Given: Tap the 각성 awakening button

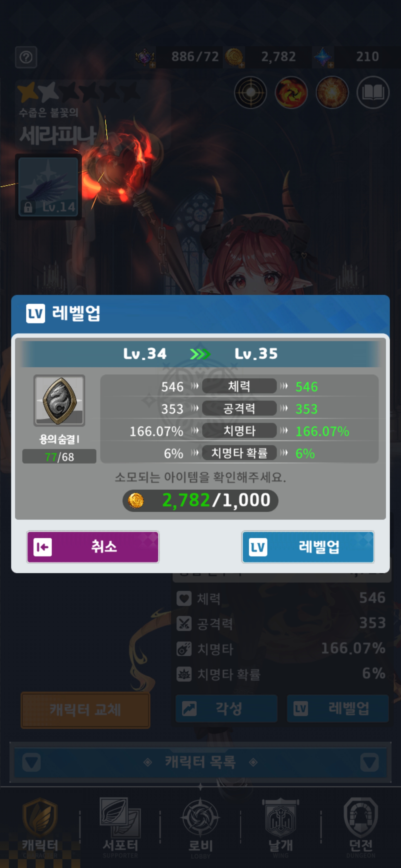Looking at the screenshot, I should (226, 708).
